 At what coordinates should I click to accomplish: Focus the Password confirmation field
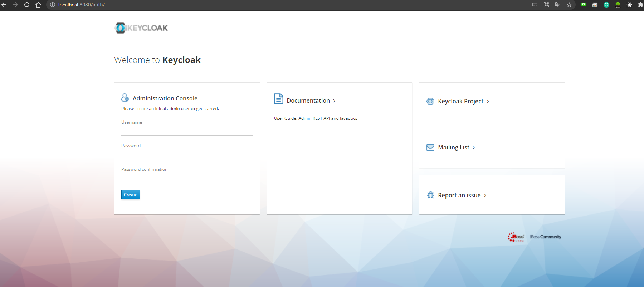(187, 178)
